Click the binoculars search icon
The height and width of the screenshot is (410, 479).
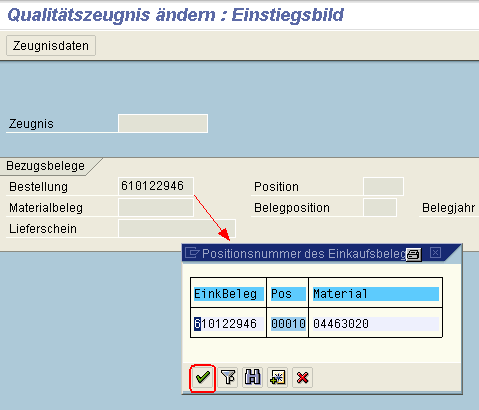(253, 378)
